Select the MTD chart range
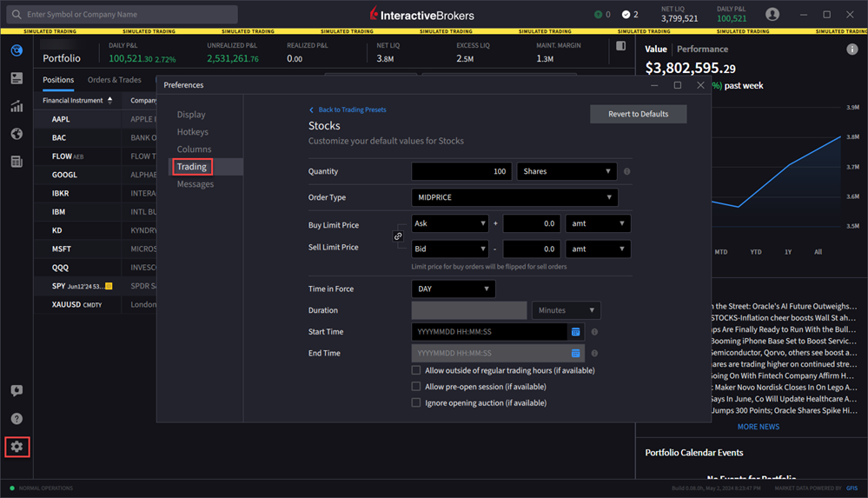 click(721, 251)
